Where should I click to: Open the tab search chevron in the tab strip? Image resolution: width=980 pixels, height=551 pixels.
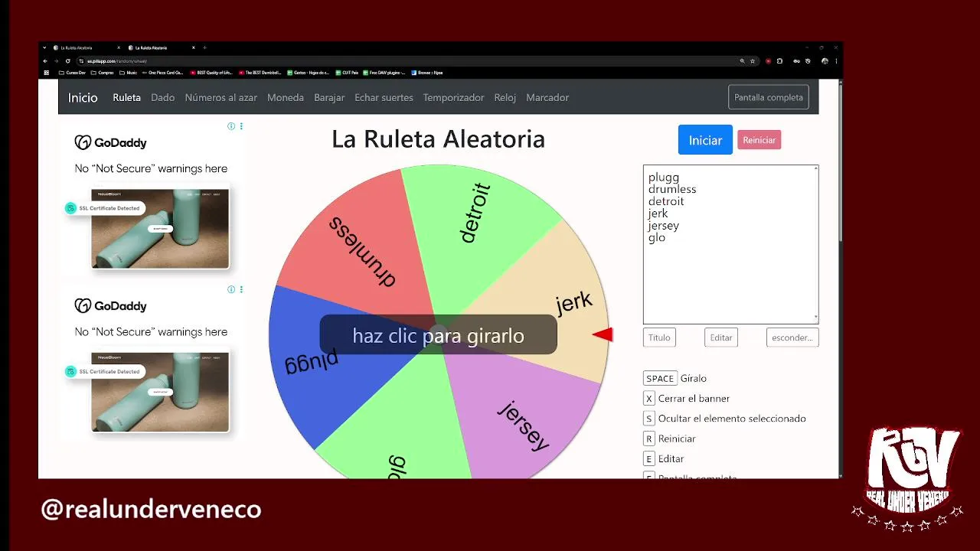[44, 47]
